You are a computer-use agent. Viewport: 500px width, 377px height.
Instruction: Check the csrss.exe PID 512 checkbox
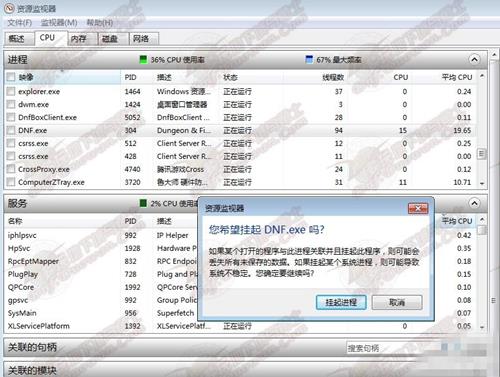pyautogui.click(x=11, y=143)
